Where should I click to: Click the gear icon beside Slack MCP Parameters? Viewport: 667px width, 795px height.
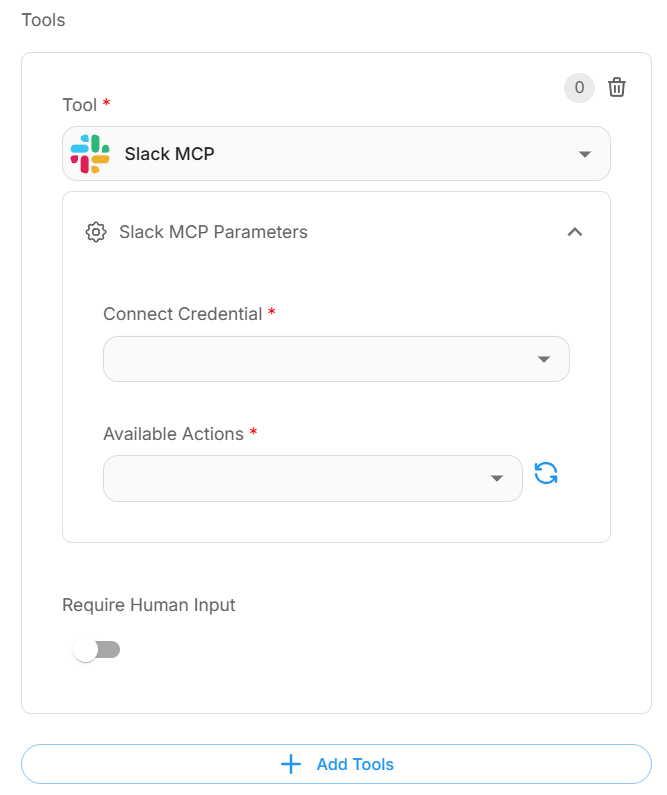(x=96, y=232)
